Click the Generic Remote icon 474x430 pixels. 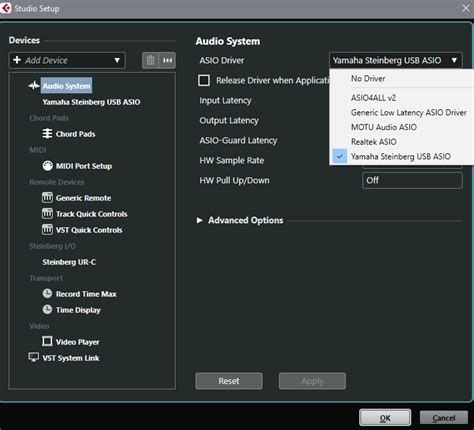(x=47, y=198)
